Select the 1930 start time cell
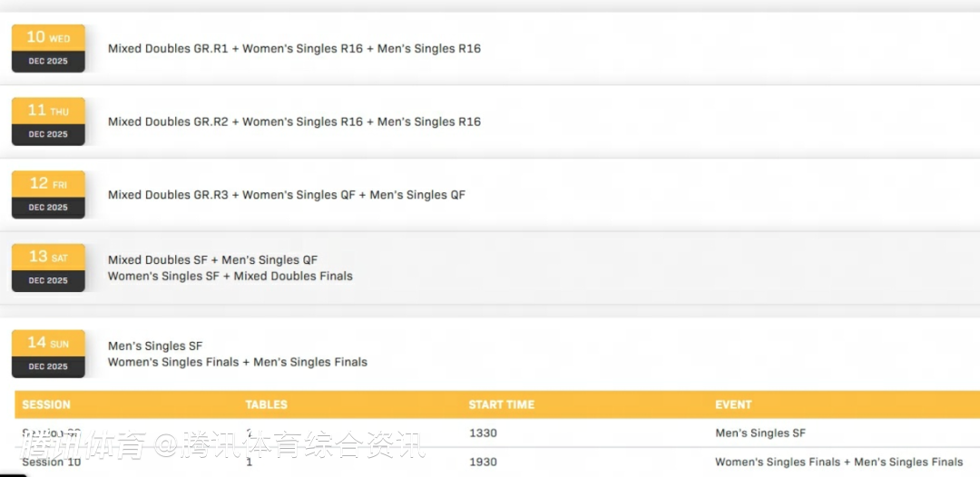The width and height of the screenshot is (980, 477). tap(483, 462)
